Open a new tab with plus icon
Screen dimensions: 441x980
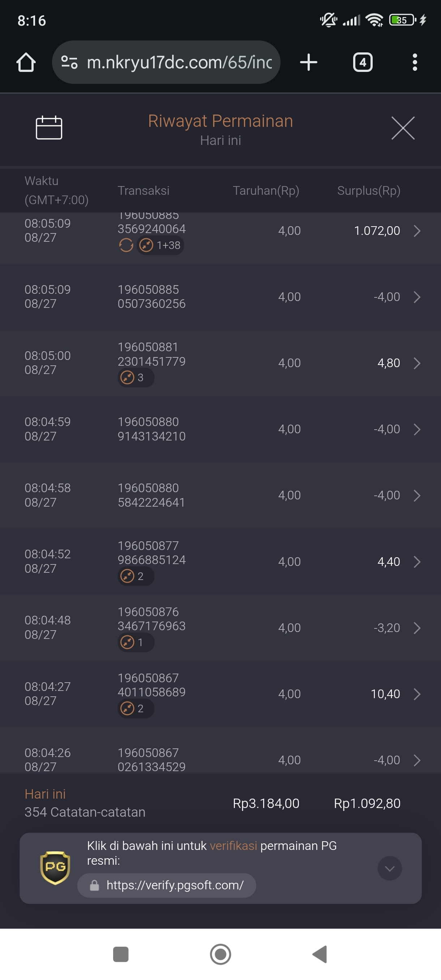308,62
